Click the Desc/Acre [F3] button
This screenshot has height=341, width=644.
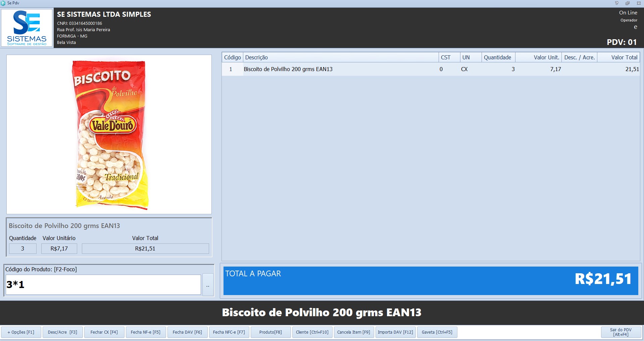62,332
